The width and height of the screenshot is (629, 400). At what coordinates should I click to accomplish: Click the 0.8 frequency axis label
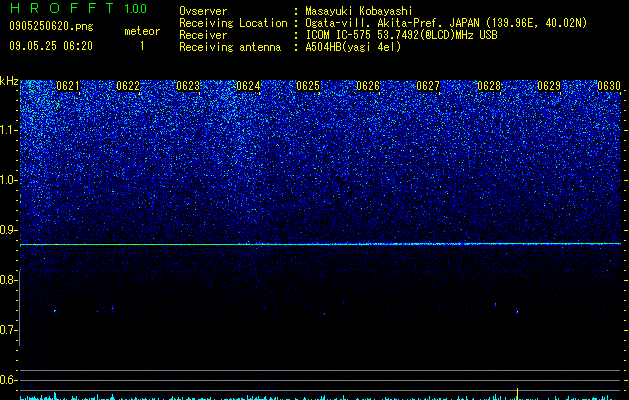8,280
